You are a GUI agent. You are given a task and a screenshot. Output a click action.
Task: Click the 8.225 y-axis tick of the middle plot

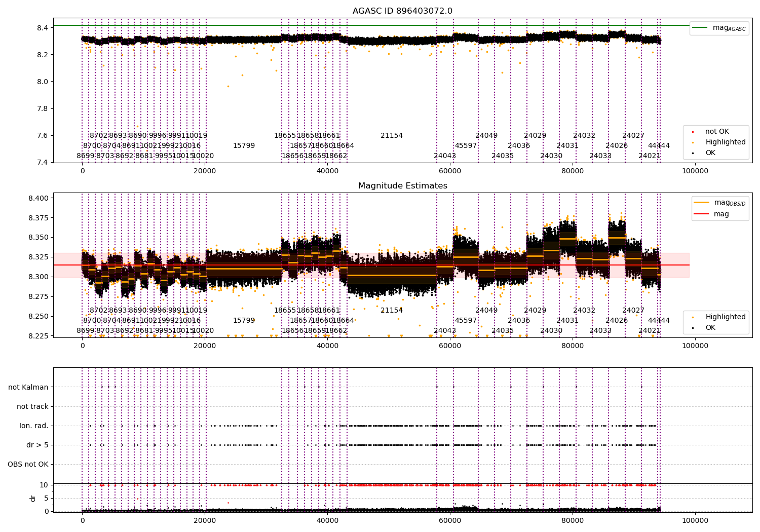tap(39, 336)
